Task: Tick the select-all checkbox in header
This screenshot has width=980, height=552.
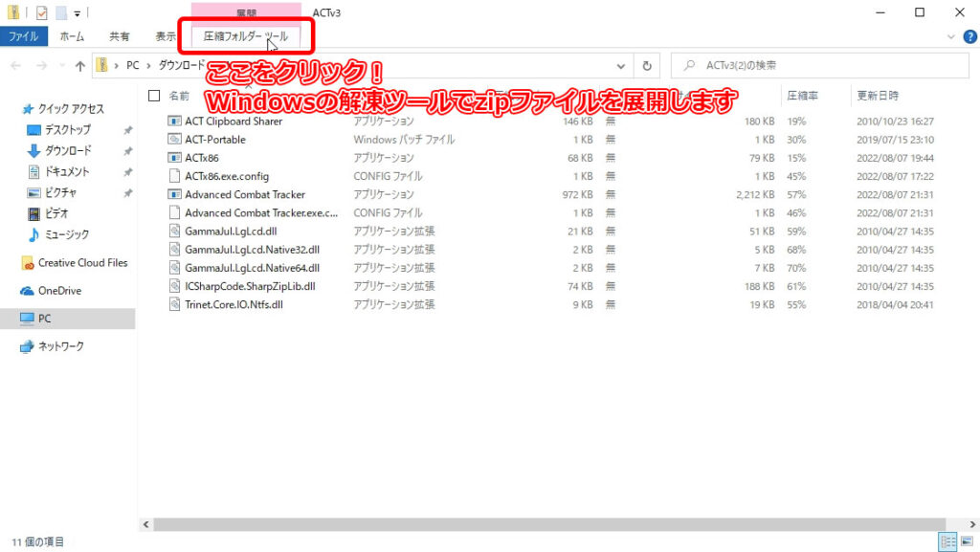Action: click(x=154, y=96)
